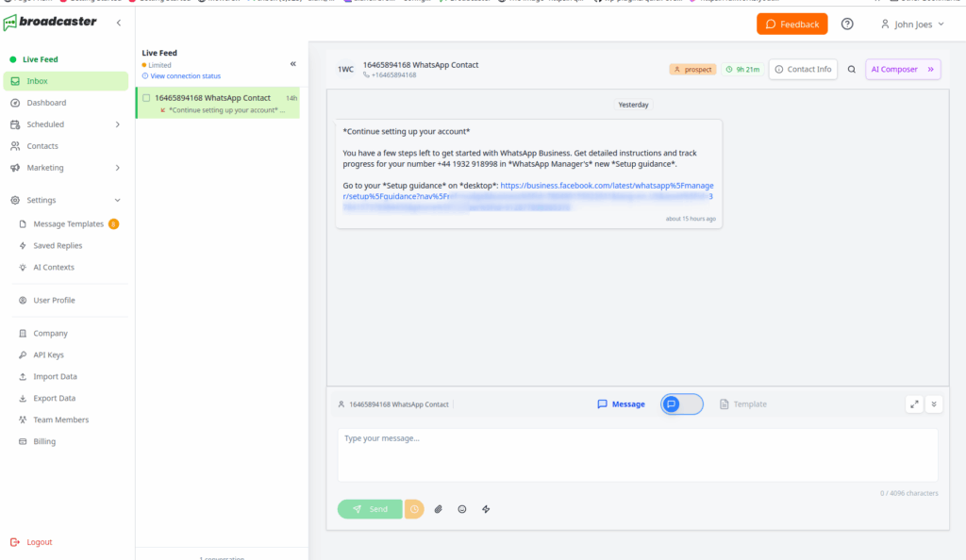Click the Yesterday date separator
The width and height of the screenshot is (966, 560).
coord(633,105)
